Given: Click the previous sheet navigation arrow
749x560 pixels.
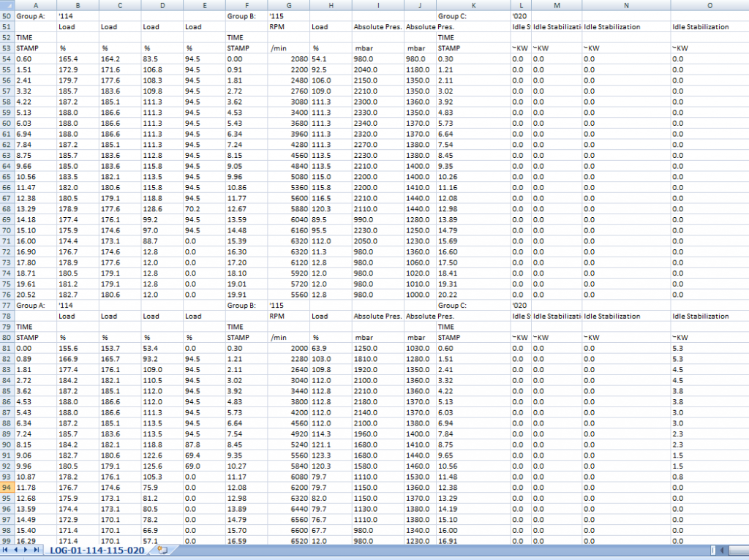Looking at the screenshot, I should click(x=17, y=550).
